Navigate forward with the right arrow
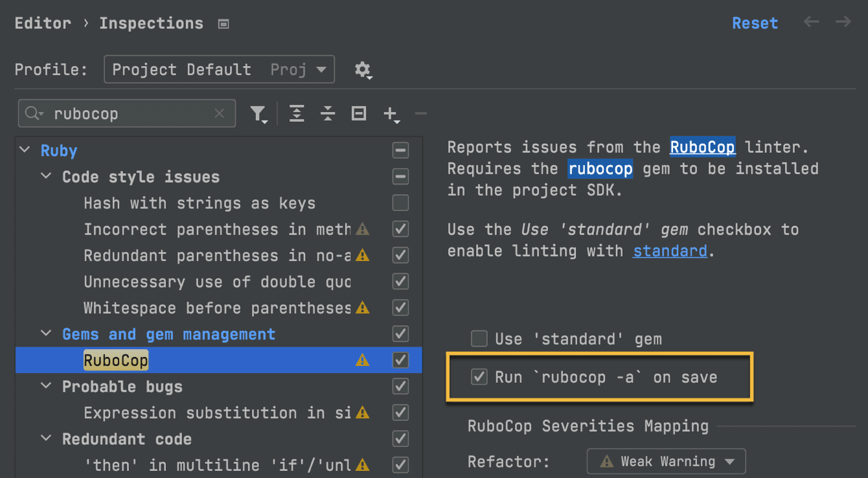 click(843, 23)
